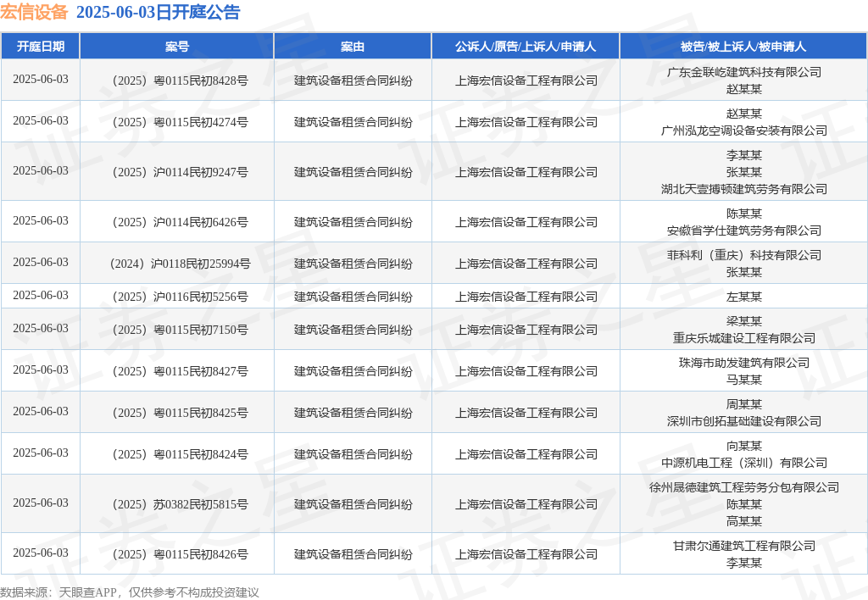Click defendant 高某某
868x600 pixels.
tap(743, 521)
